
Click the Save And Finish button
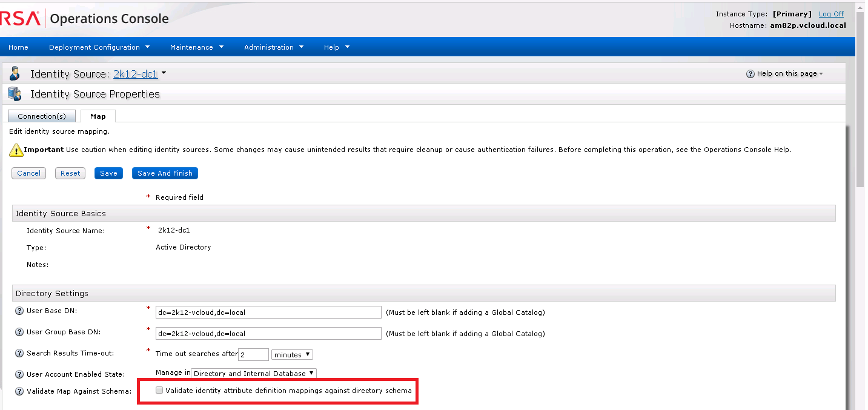165,173
